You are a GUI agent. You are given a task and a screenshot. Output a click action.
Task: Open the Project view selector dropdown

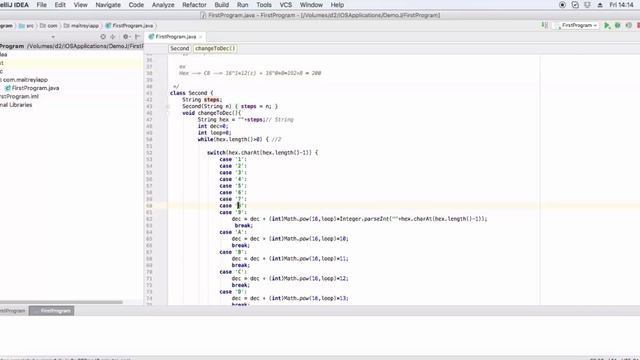[x=53, y=37]
